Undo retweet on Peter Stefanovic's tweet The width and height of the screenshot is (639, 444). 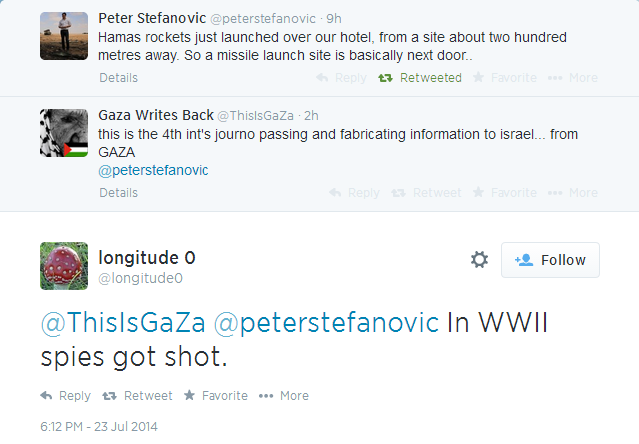pos(420,78)
